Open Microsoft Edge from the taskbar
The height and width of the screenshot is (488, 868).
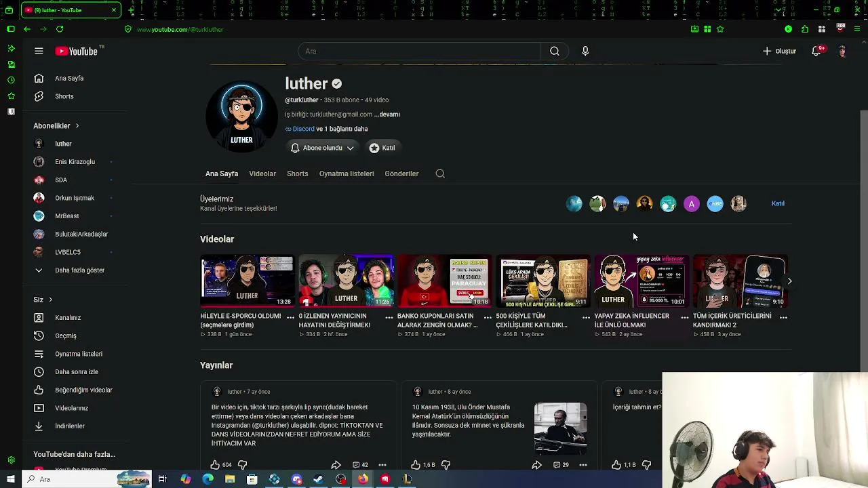[208, 479]
